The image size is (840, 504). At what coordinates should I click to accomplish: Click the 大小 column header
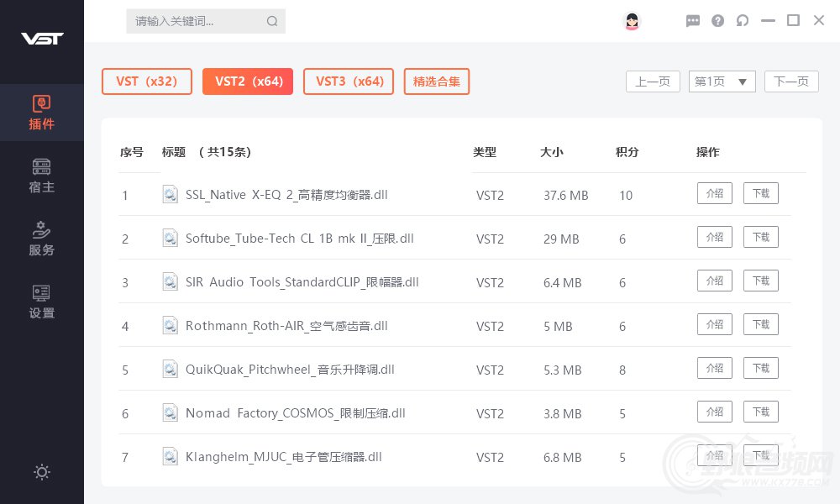tap(551, 152)
